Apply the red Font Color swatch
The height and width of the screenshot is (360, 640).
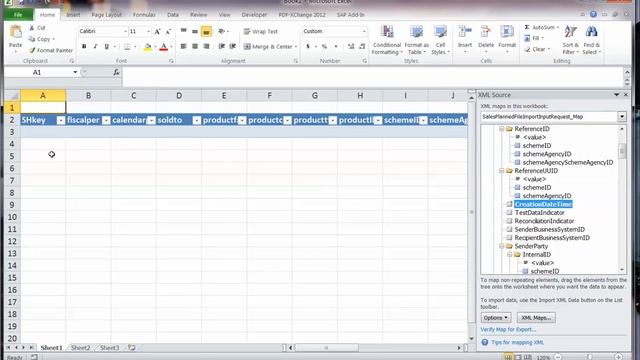tap(164, 47)
